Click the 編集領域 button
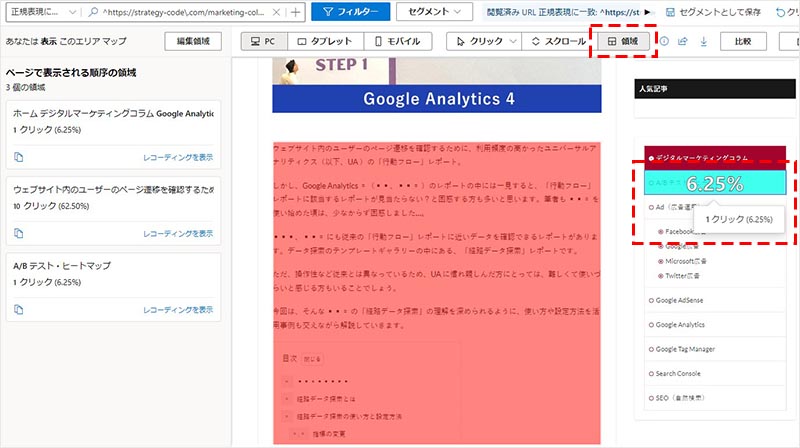The height and width of the screenshot is (448, 800). pyautogui.click(x=193, y=42)
